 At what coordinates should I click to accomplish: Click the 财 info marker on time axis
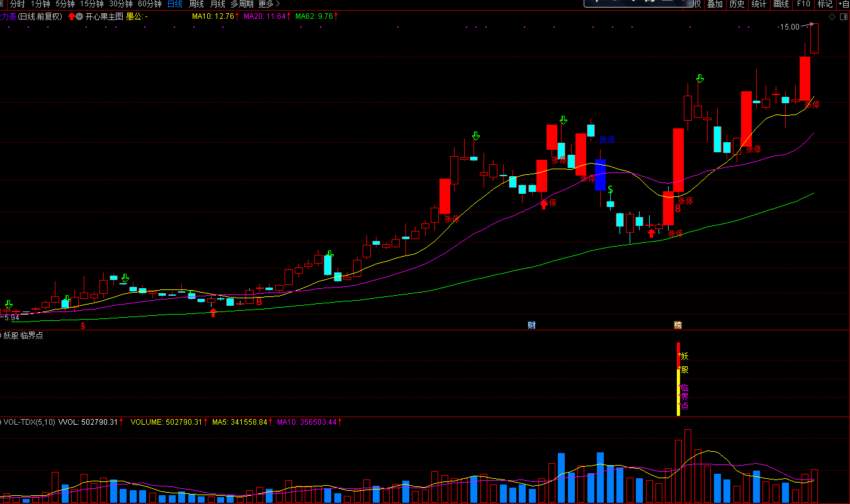tap(531, 325)
